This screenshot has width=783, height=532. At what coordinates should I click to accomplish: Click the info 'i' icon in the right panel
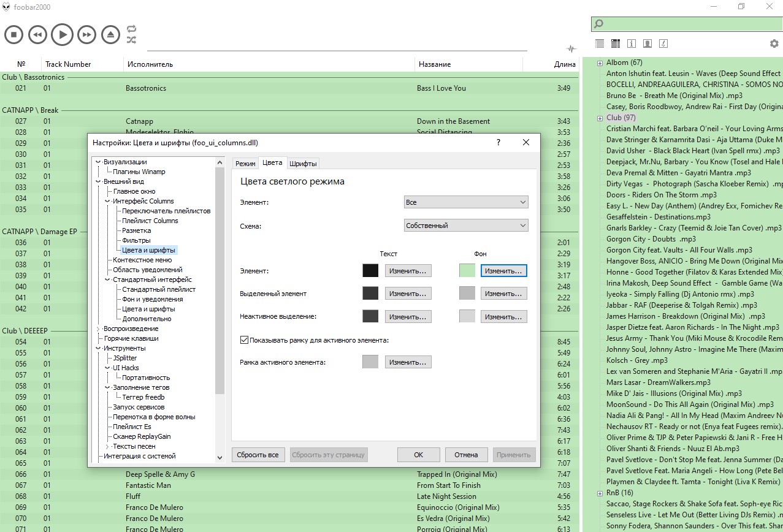632,44
